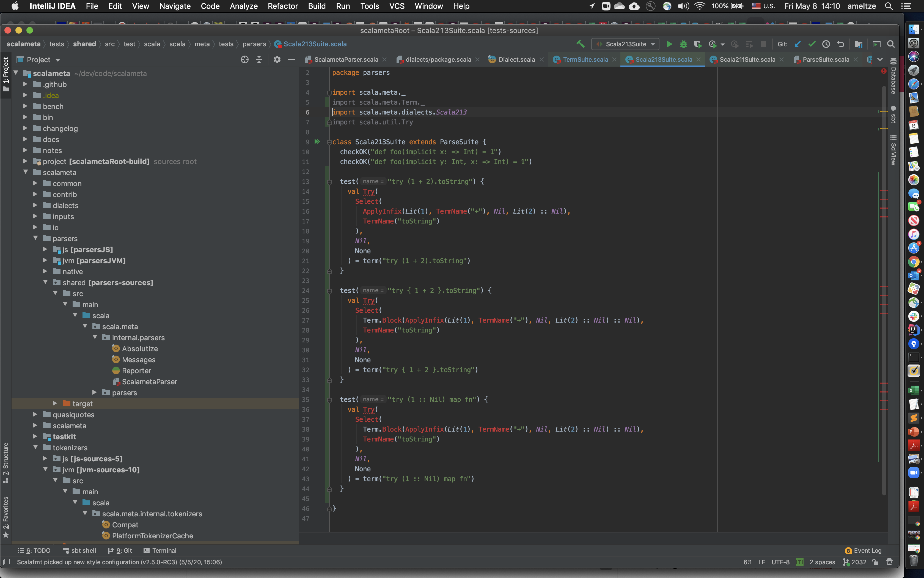Image resolution: width=924 pixels, height=578 pixels.
Task: Open the Scala213Suite run configuration dropdown
Action: [x=625, y=44]
